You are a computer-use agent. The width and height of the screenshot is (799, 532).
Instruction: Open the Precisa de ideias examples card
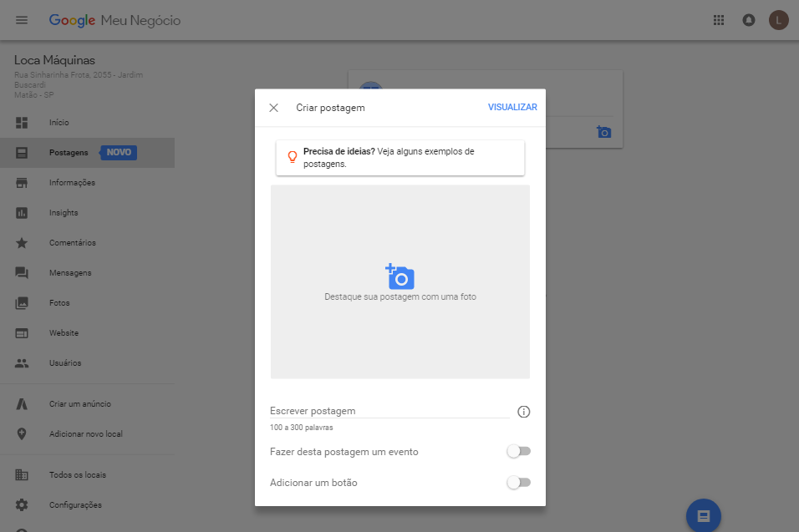click(400, 158)
